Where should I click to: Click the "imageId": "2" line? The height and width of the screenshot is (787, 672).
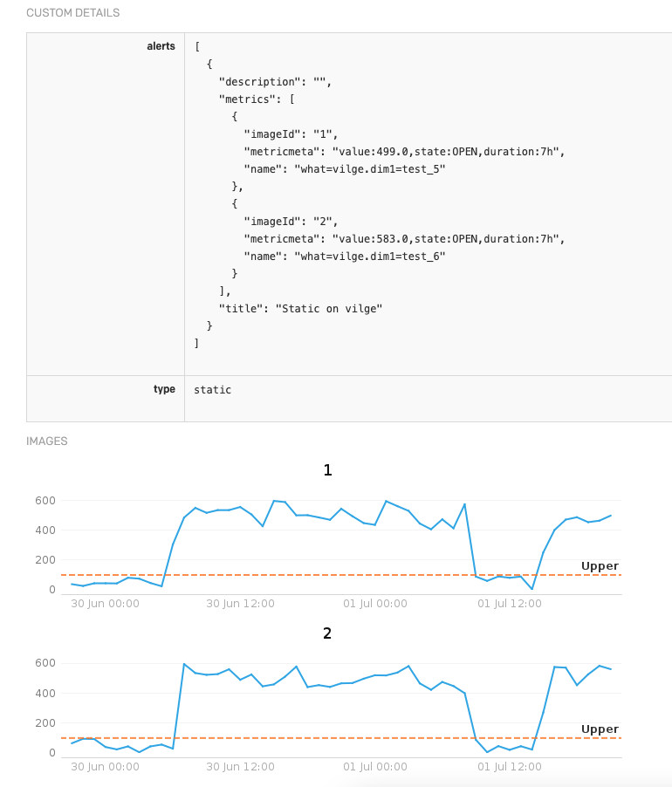click(x=291, y=222)
